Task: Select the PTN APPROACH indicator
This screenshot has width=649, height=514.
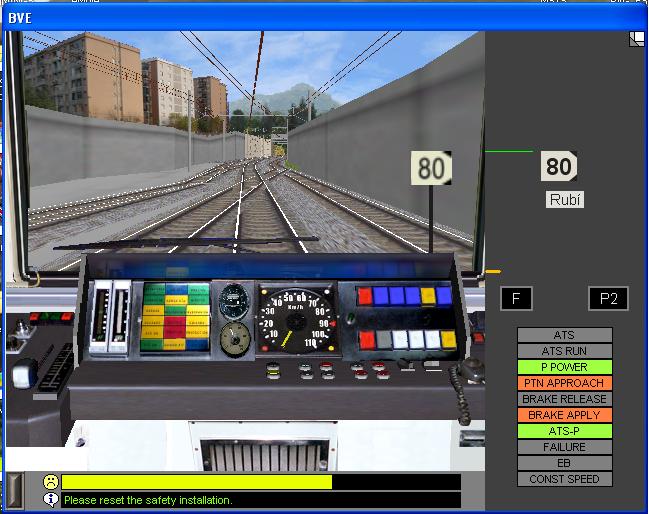Action: point(564,383)
